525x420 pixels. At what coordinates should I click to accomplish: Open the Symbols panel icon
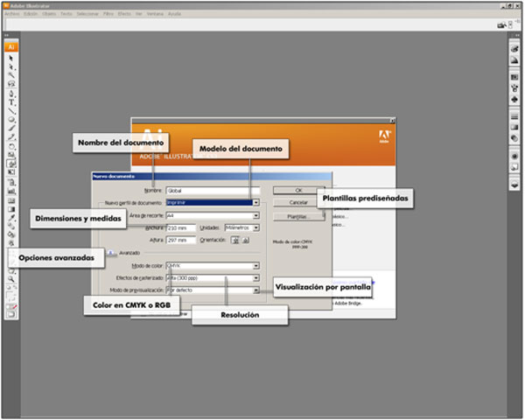(514, 100)
